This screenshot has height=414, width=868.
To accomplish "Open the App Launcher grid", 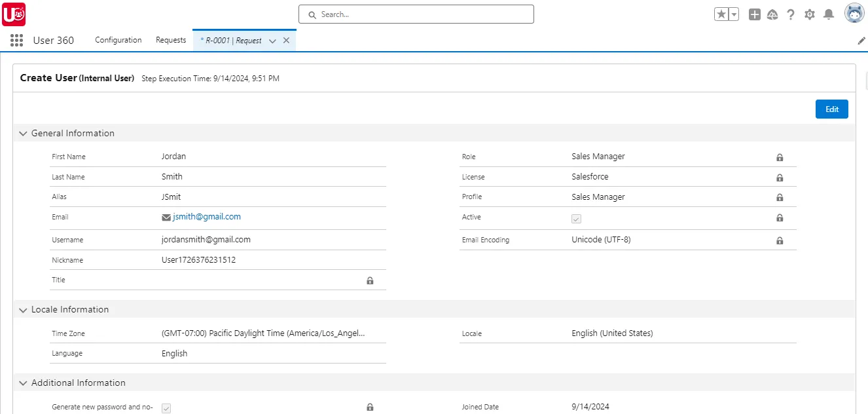I will [16, 40].
